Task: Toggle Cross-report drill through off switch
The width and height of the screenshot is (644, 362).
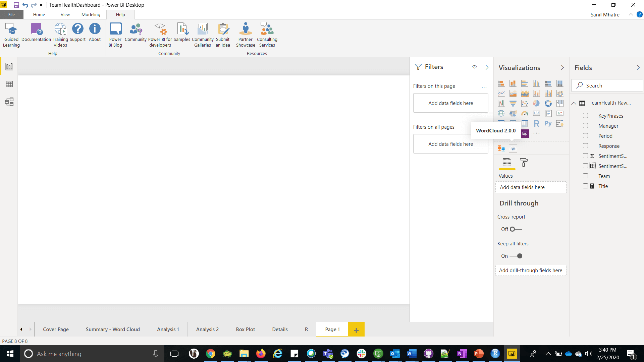Action: coord(516,229)
